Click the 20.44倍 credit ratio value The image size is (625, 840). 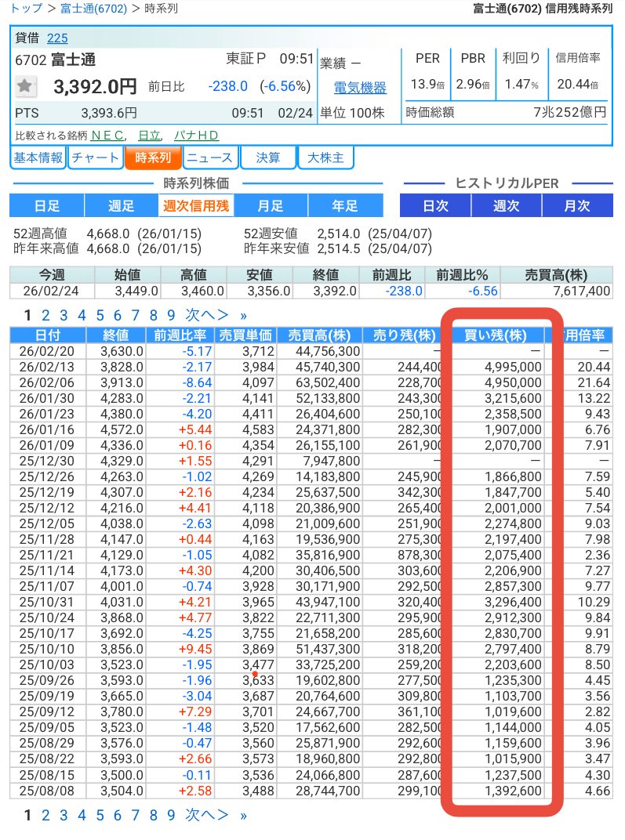click(578, 84)
